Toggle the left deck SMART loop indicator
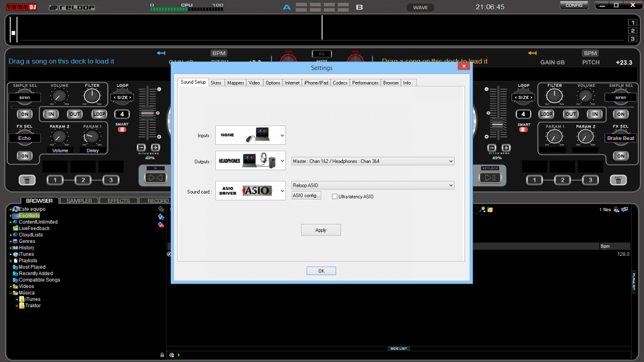 click(122, 129)
